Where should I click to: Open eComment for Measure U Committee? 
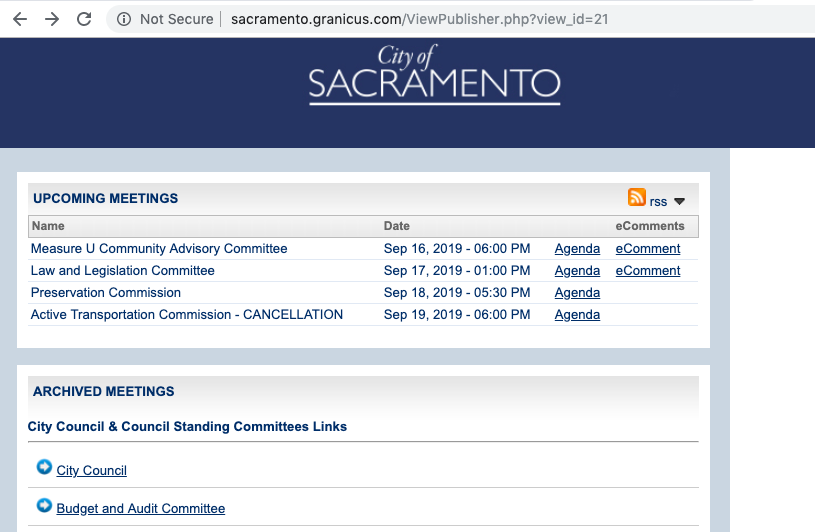tap(648, 249)
